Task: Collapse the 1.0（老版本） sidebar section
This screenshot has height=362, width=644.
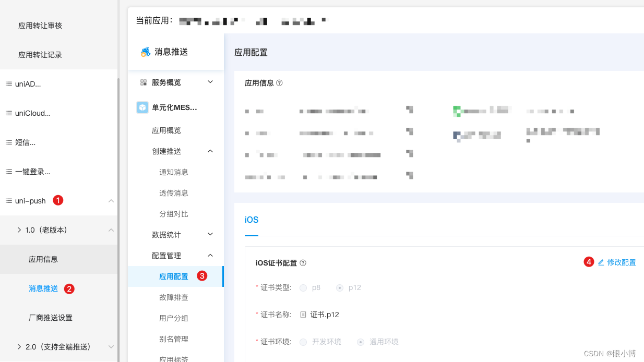Action: [110, 230]
